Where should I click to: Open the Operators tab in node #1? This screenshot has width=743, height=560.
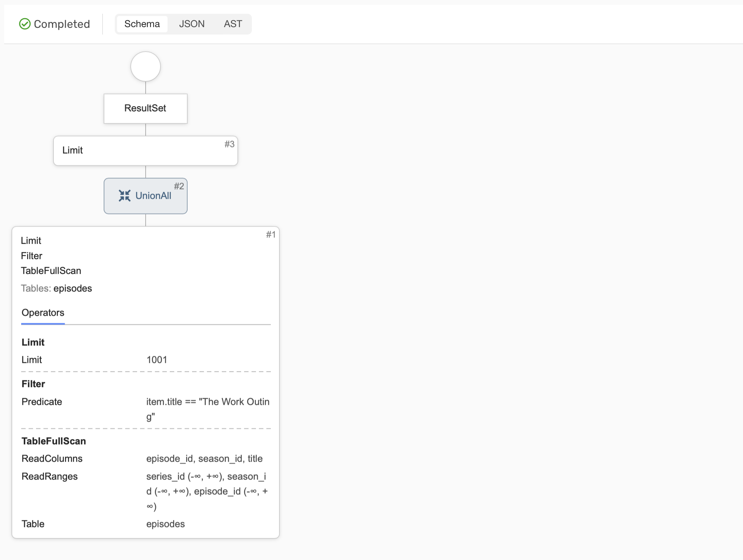43,313
